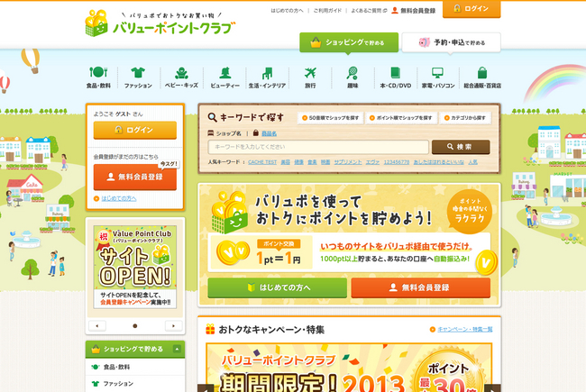Open the 期間限定 2013 campaign banner

[349, 368]
